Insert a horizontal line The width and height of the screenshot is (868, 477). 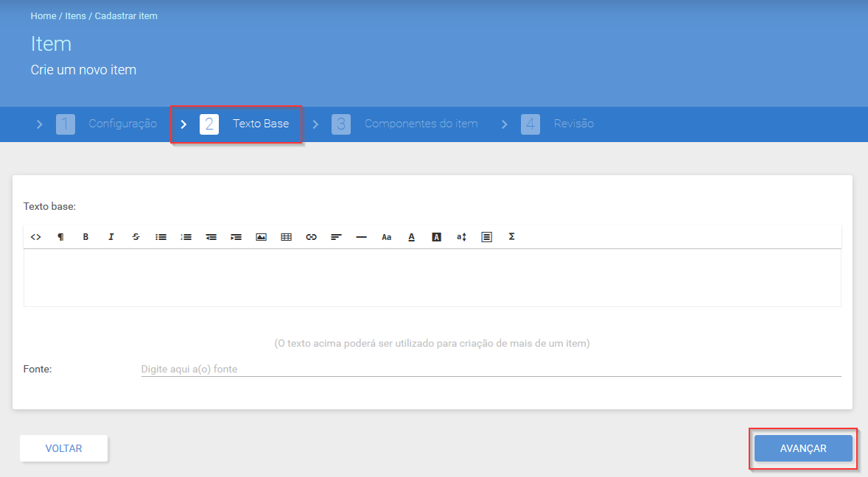click(x=362, y=237)
